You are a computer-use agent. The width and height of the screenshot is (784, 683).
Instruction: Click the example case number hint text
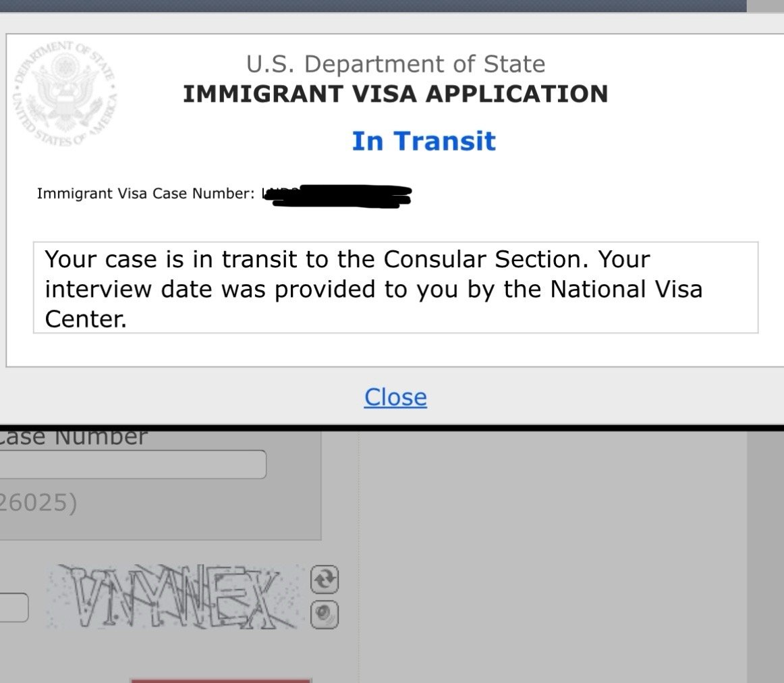click(38, 503)
